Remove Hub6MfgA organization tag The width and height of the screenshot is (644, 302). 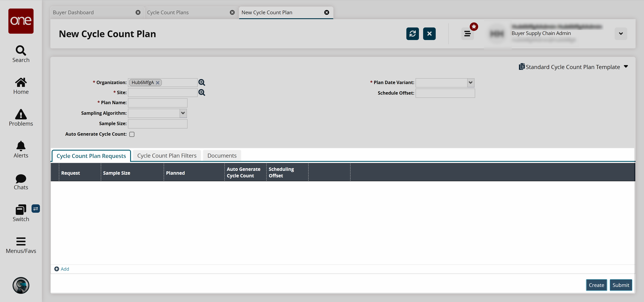click(157, 83)
